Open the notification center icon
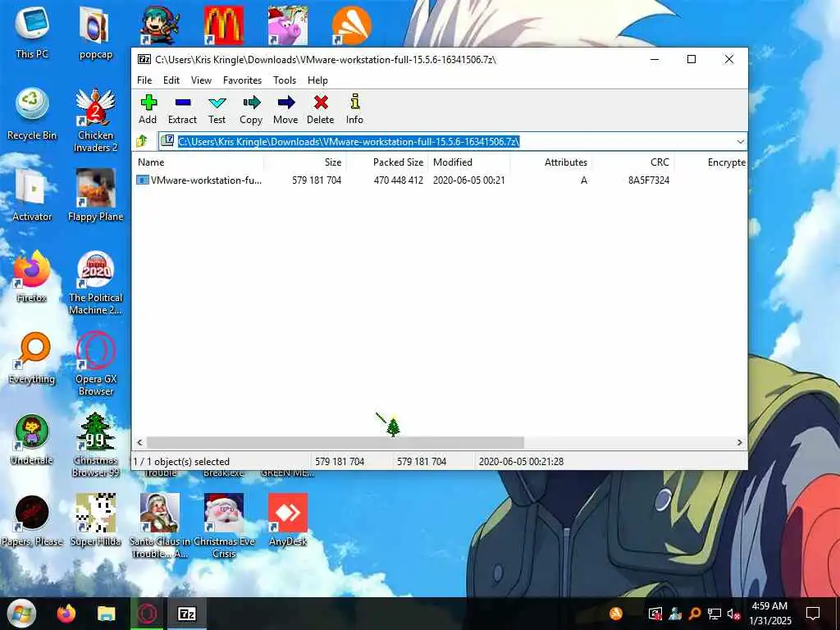840x630 pixels. coord(813,614)
